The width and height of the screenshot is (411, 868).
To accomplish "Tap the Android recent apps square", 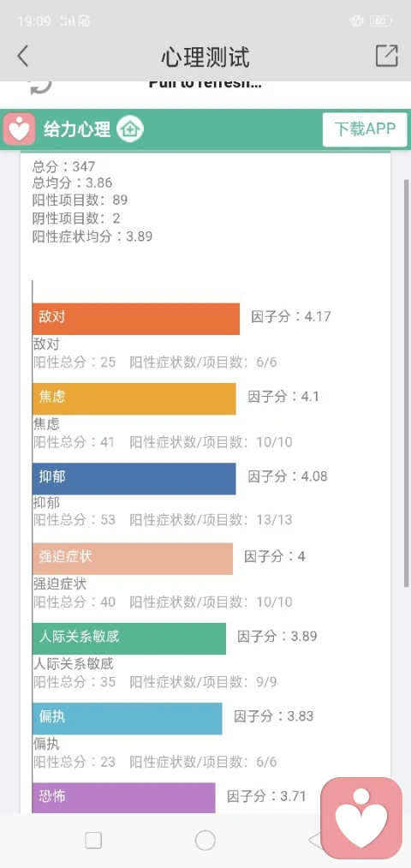I will click(93, 841).
